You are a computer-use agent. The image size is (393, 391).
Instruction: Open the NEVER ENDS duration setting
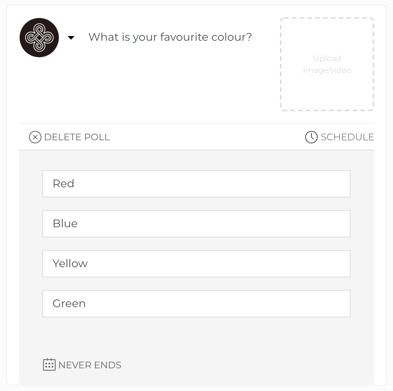(90, 365)
